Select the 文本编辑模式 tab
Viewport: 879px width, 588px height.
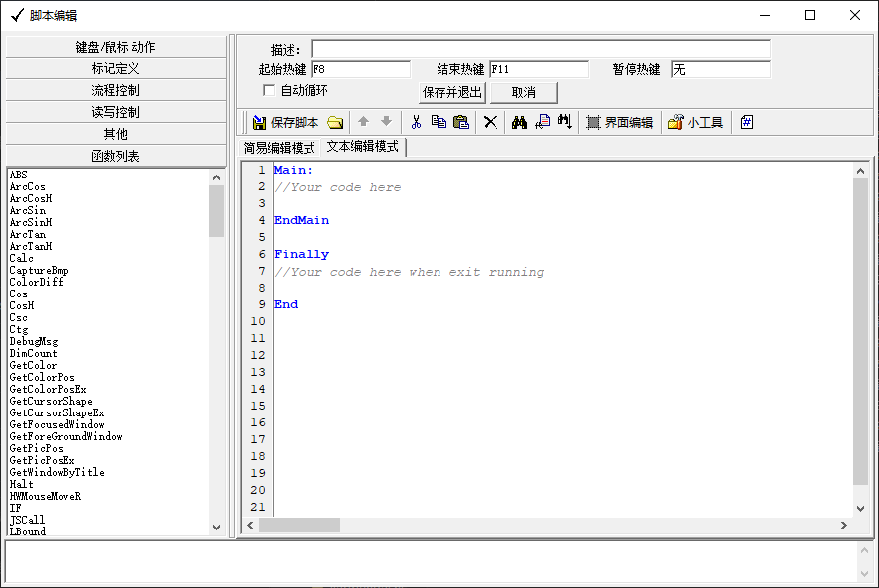[x=363, y=147]
